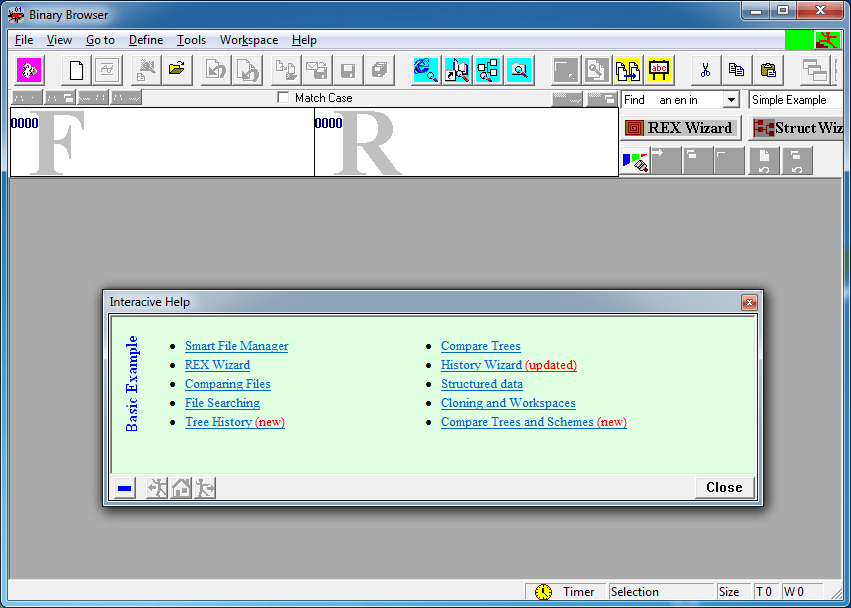Screen dimensions: 851x608
Task: Click the green square in menu bar
Action: [799, 40]
